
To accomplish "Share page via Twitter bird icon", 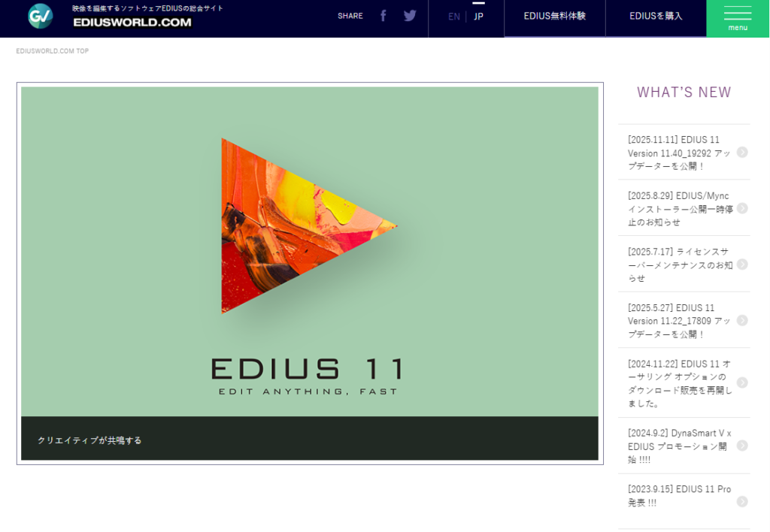I will [x=410, y=16].
